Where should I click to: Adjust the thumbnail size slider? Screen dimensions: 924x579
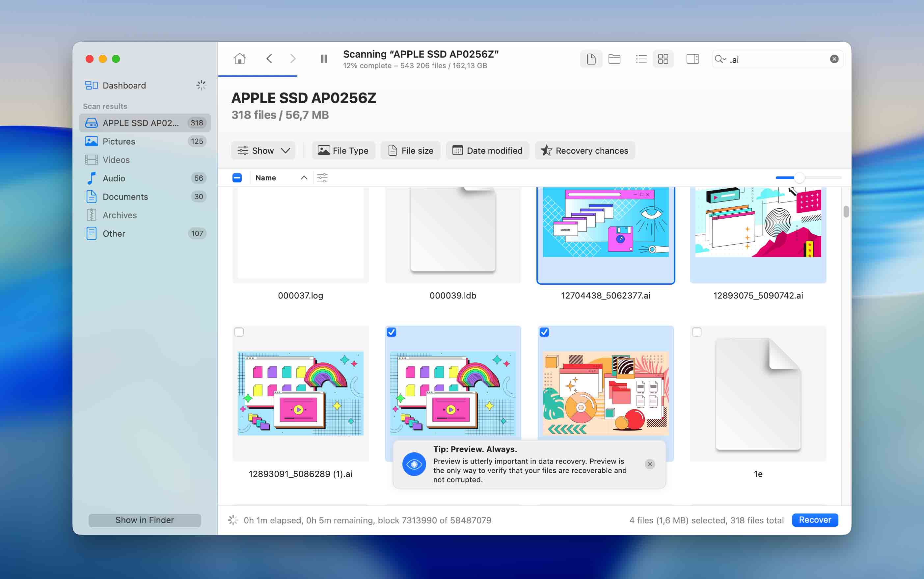coord(799,178)
